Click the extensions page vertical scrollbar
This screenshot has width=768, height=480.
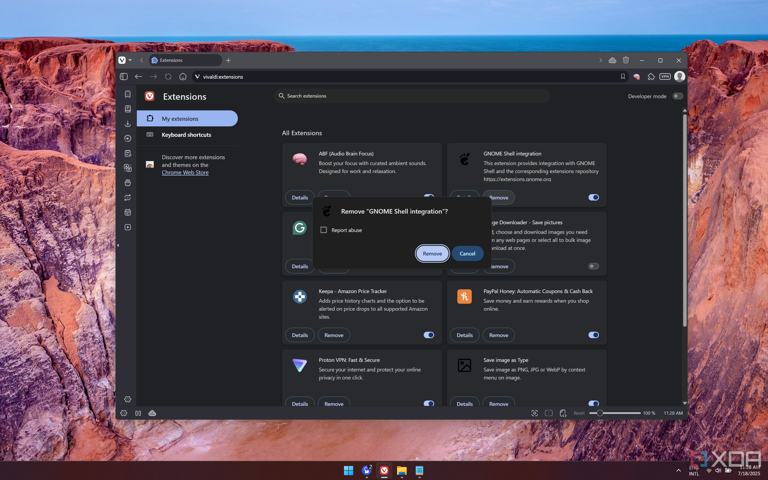tap(684, 220)
